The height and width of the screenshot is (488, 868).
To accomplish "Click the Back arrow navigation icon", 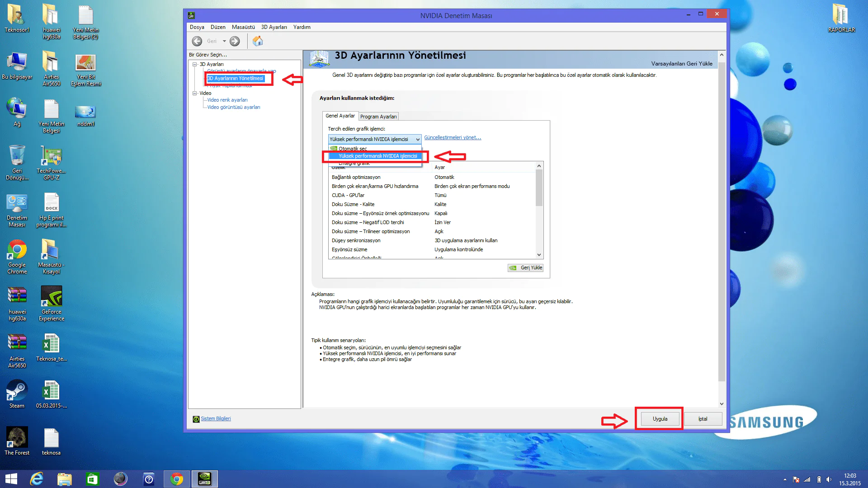I will coord(197,41).
